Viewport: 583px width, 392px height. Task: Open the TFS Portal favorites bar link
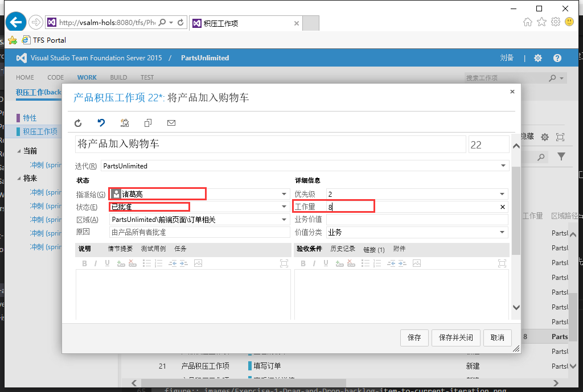tap(44, 40)
